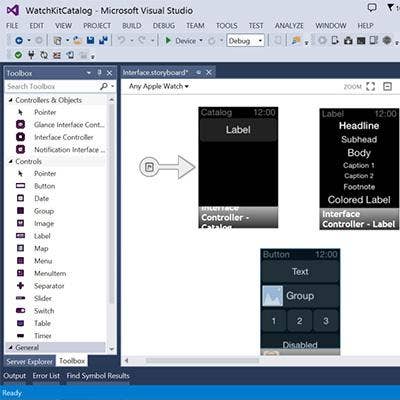Click the zoom to fit icon

pos(370,87)
